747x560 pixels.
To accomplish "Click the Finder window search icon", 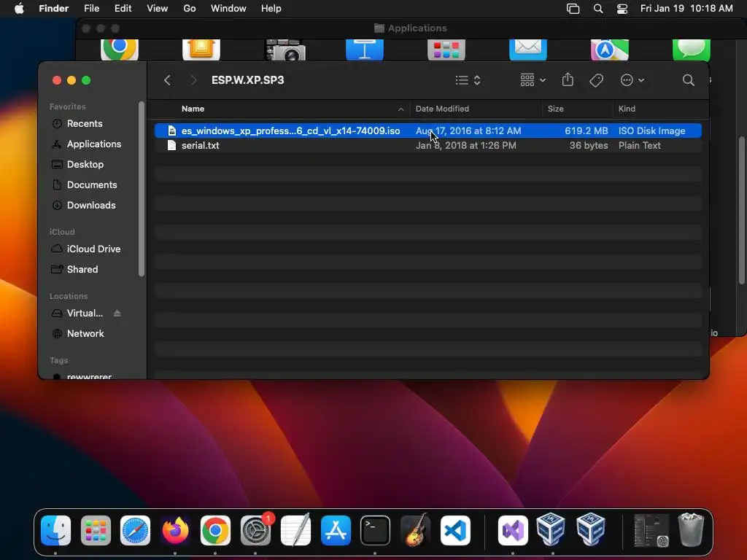I will click(x=688, y=80).
